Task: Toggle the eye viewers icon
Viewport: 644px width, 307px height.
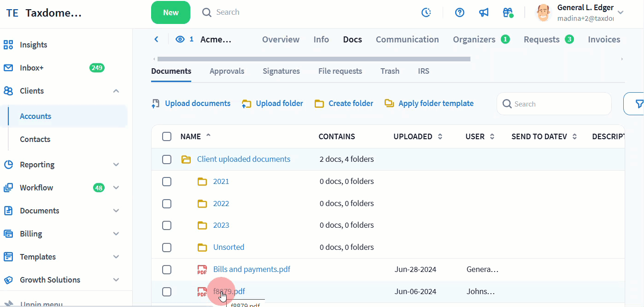Action: tap(180, 39)
